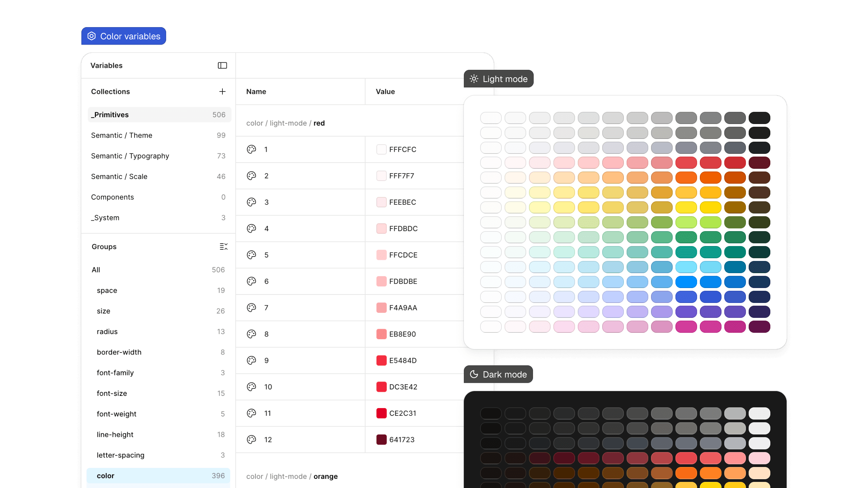The image size is (868, 488).
Task: Open the Semantic / Typography collection
Action: [x=159, y=156]
